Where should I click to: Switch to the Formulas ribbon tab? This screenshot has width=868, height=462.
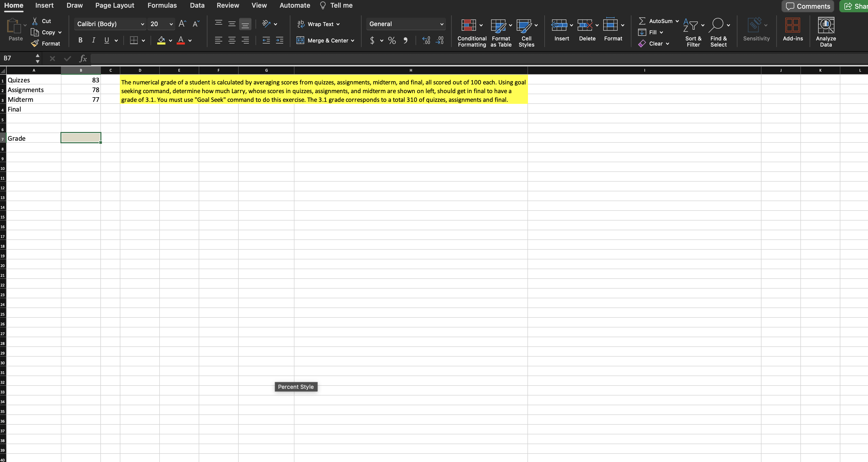[x=162, y=5]
